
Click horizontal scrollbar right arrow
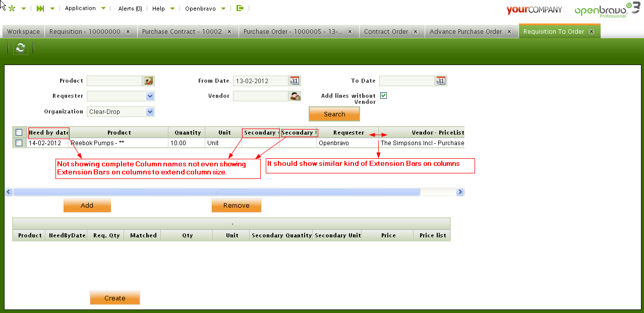coord(460,192)
